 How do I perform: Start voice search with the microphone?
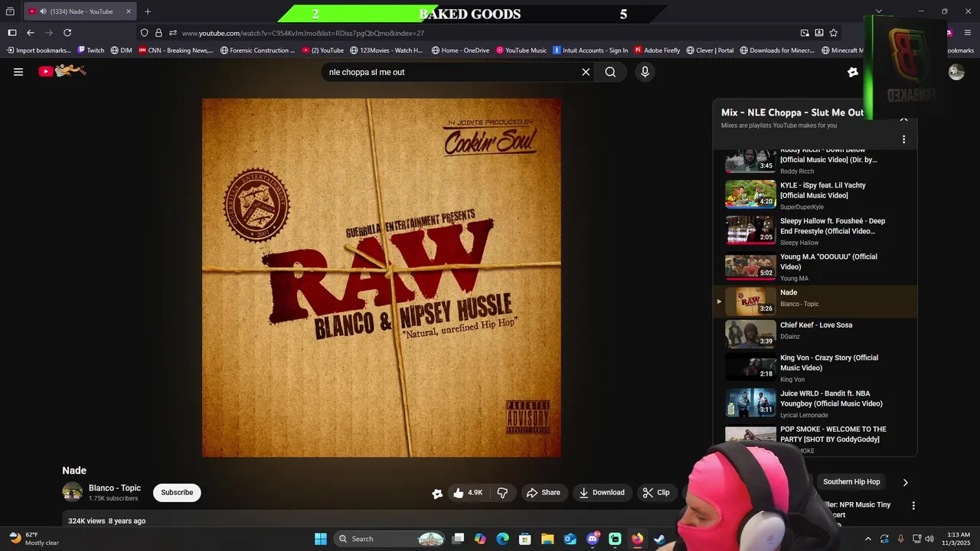[645, 72]
